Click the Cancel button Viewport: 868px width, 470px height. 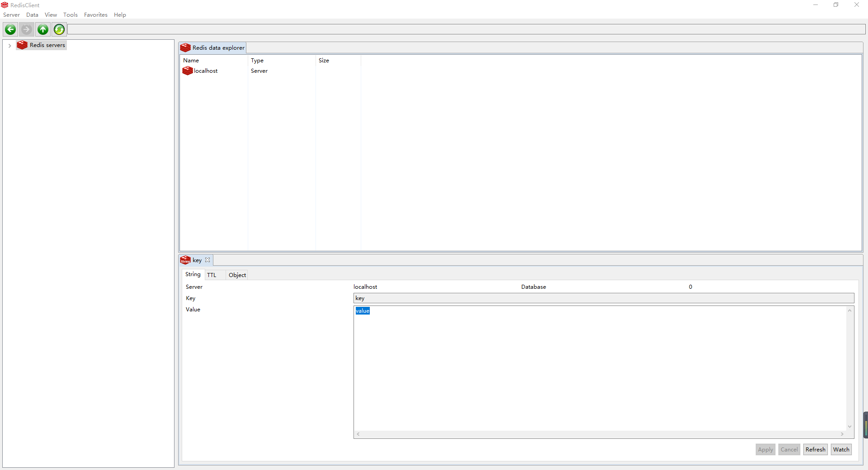(789, 450)
